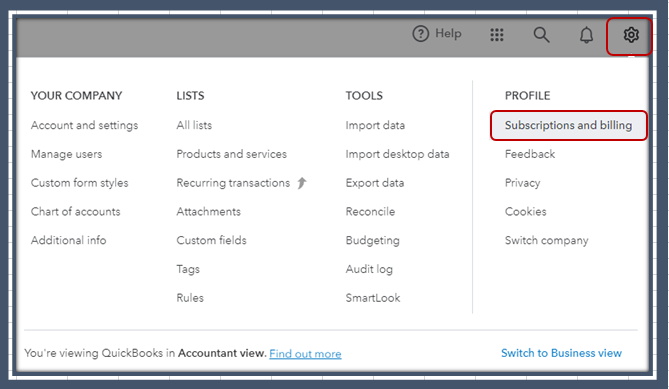Choose Import desktop data
Viewport: 669px width, 389px height.
(397, 154)
